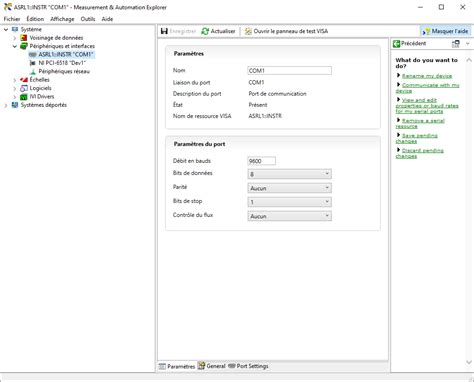Screen dimensions: 474x382
Task: Follow the Rename my device link
Action: 427,76
